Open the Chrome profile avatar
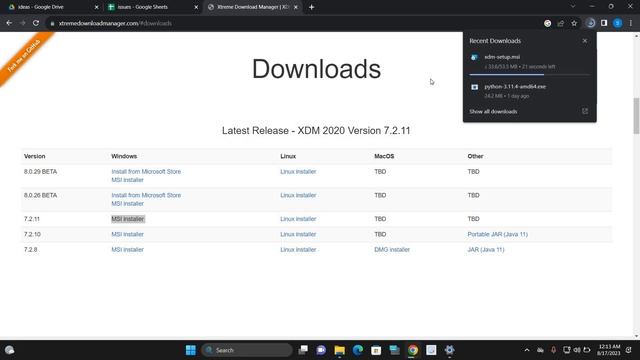The image size is (640, 360). tap(618, 23)
